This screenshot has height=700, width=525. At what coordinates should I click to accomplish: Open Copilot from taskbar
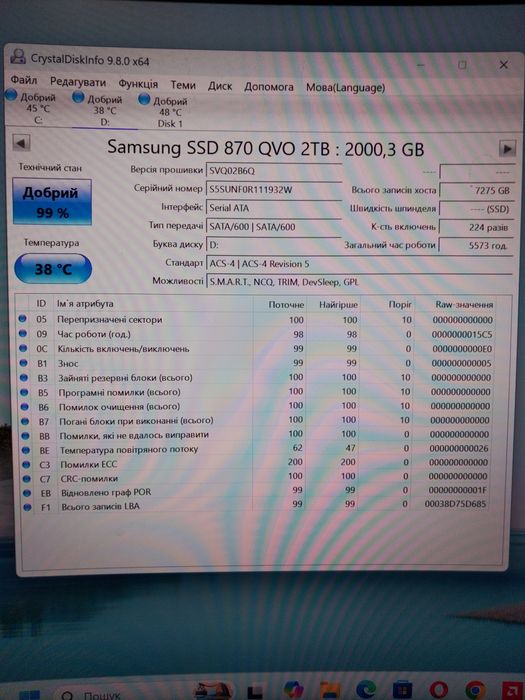293,691
